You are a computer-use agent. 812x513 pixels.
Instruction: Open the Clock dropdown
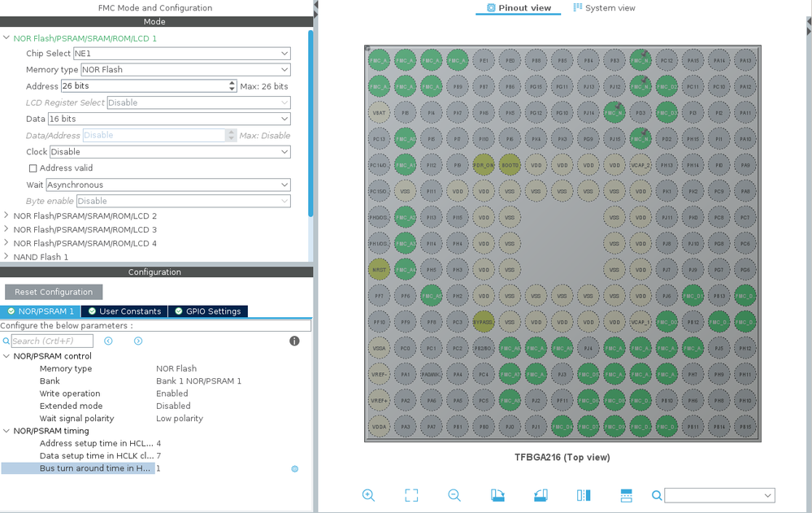coord(170,152)
